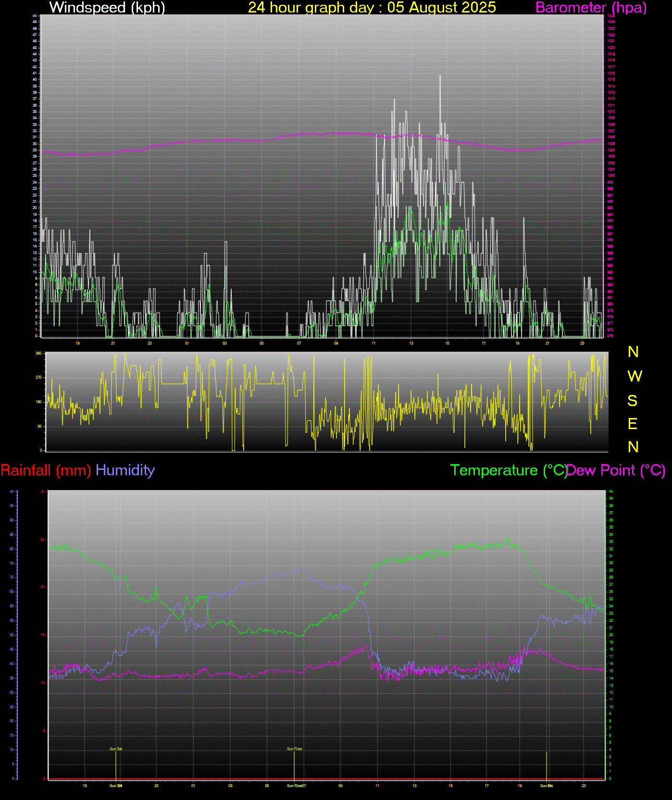
Task: Select the 24 hour graph date title
Action: [372, 8]
